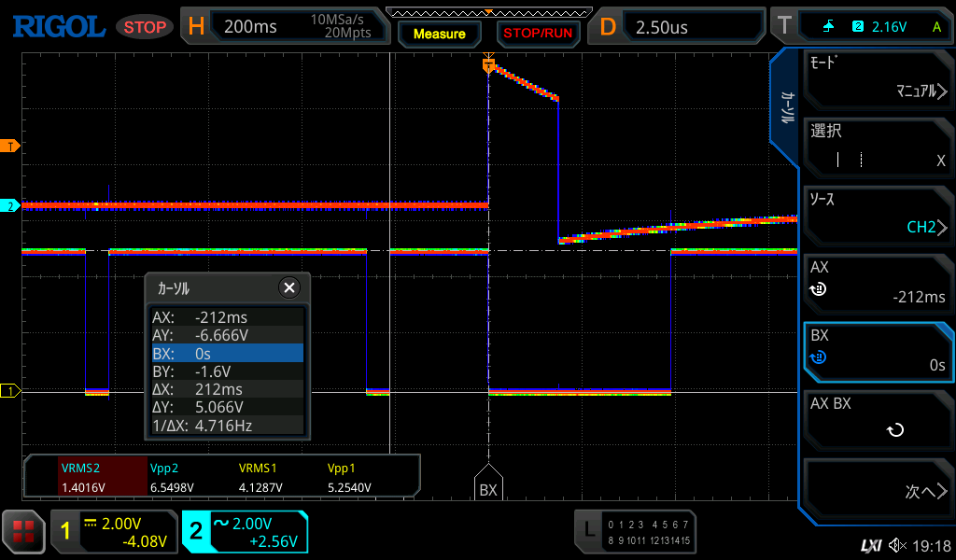Open the red grid function menu icon
The image size is (956, 560).
[x=23, y=532]
